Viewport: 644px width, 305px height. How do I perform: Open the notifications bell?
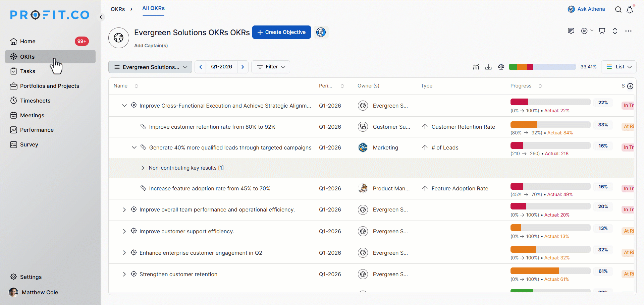[630, 9]
